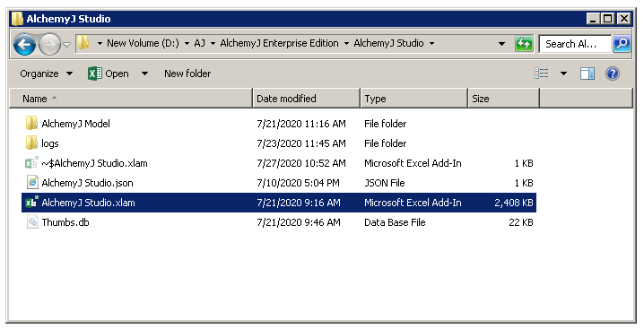Click the logs folder icon
The width and height of the screenshot is (644, 329).
31,143
